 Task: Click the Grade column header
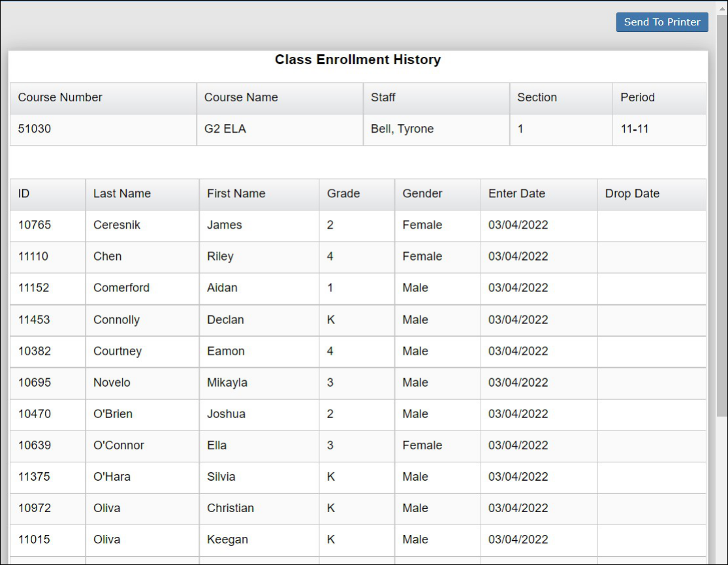[x=357, y=194]
